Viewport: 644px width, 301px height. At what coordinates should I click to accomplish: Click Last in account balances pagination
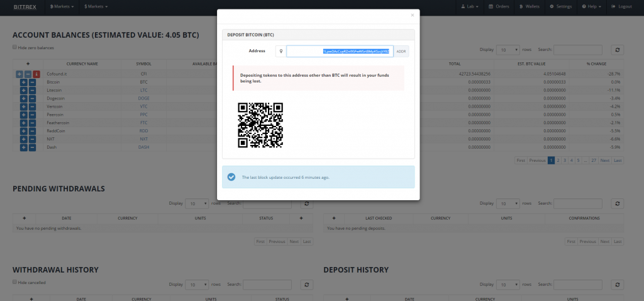pos(618,161)
